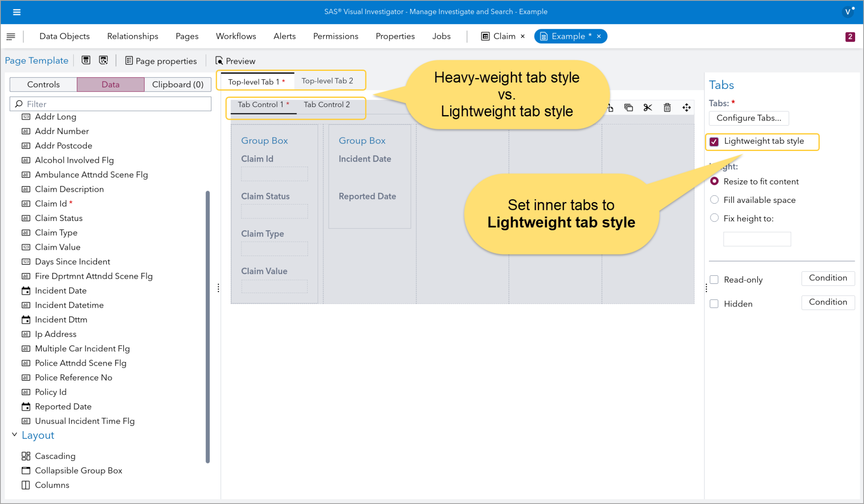The height and width of the screenshot is (504, 864).
Task: Select Top-level Tab 2
Action: (327, 81)
